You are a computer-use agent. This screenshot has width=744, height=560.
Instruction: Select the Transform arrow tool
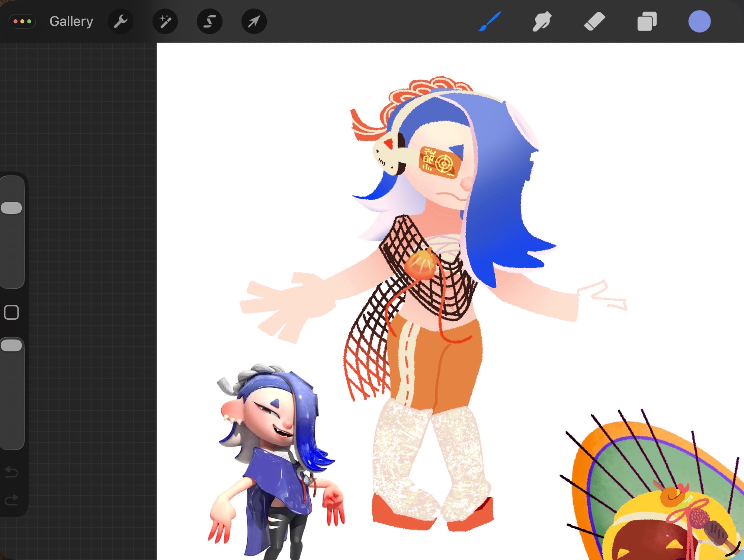(254, 22)
